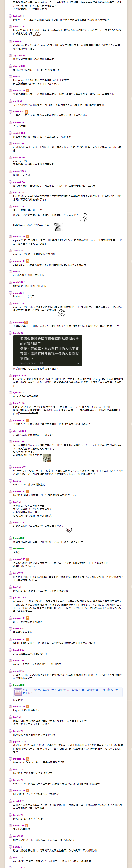
Task: Open the garlic3297 profile link
Action: [19, 671]
